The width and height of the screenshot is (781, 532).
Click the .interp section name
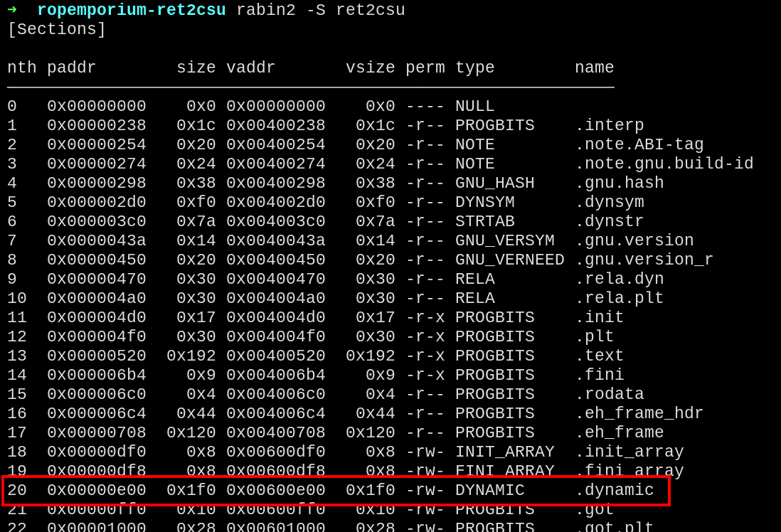[609, 126]
